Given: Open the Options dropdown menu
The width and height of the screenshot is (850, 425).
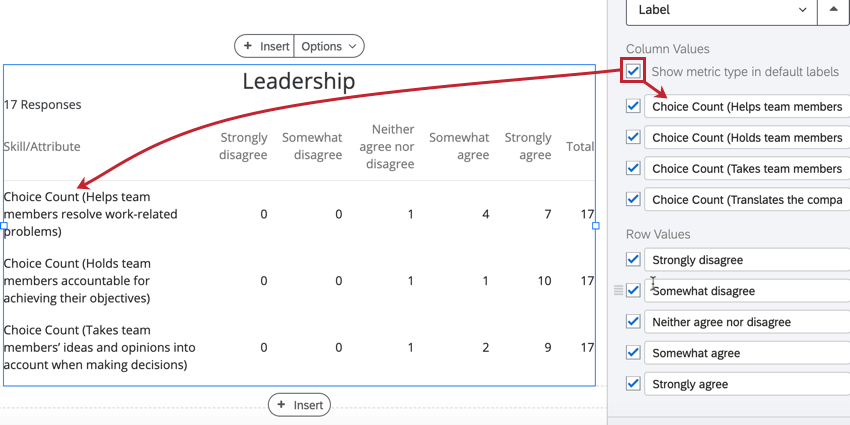Looking at the screenshot, I should click(329, 46).
